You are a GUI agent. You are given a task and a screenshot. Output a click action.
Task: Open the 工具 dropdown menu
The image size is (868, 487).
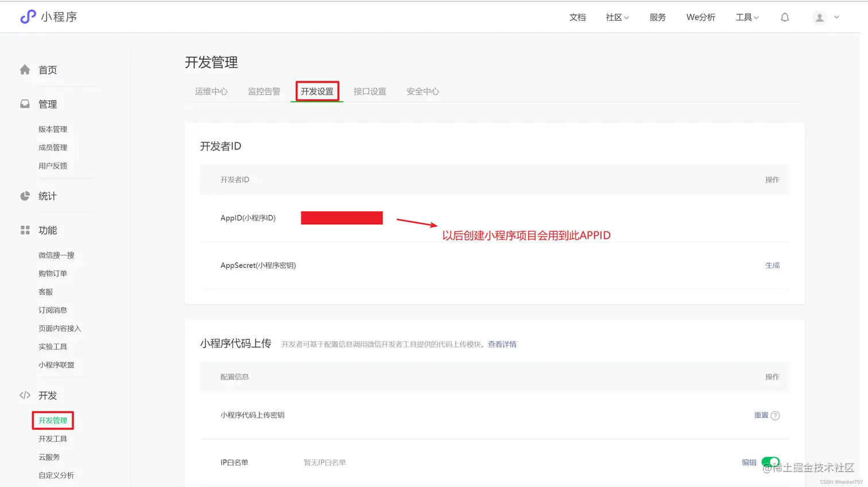pyautogui.click(x=747, y=17)
